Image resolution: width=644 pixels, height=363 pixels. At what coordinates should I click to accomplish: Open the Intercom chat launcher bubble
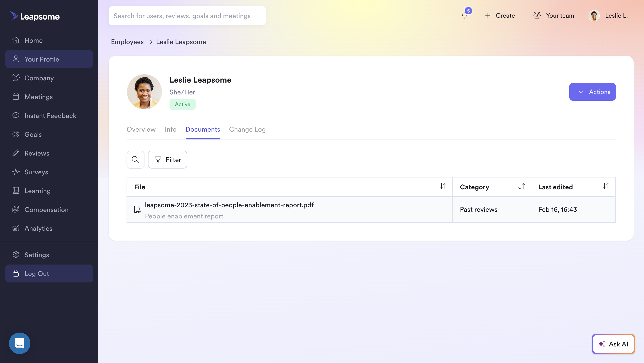(20, 343)
